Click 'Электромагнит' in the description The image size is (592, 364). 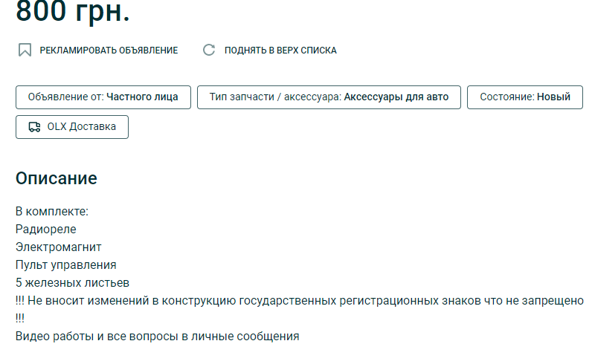[59, 247]
